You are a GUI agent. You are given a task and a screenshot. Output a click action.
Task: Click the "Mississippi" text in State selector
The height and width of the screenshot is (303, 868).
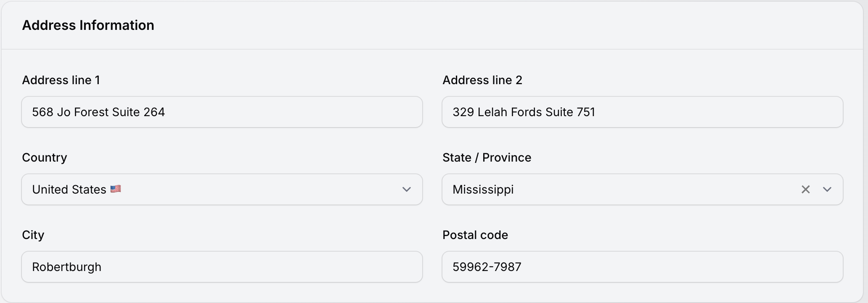click(483, 189)
